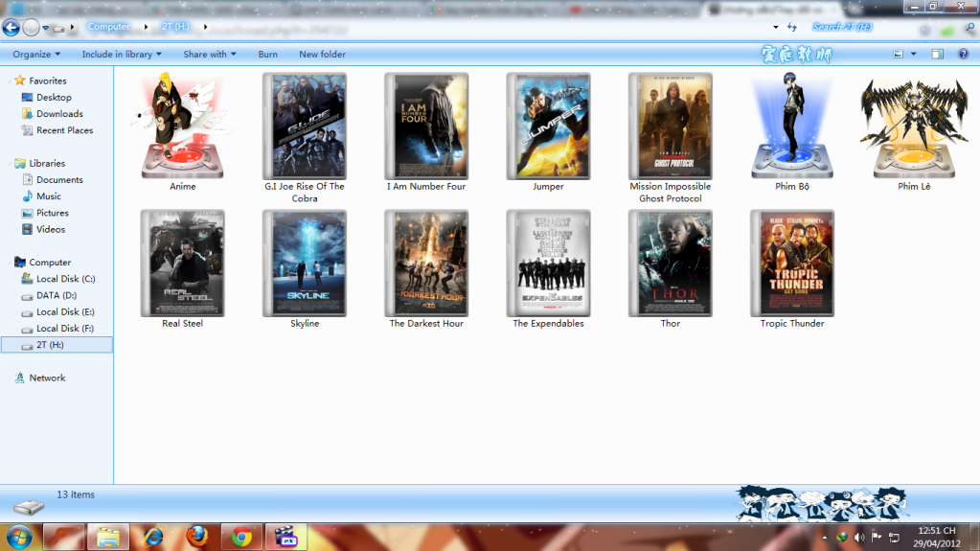Open Action Center flag tray icon
The height and width of the screenshot is (551, 980).
coord(877,538)
